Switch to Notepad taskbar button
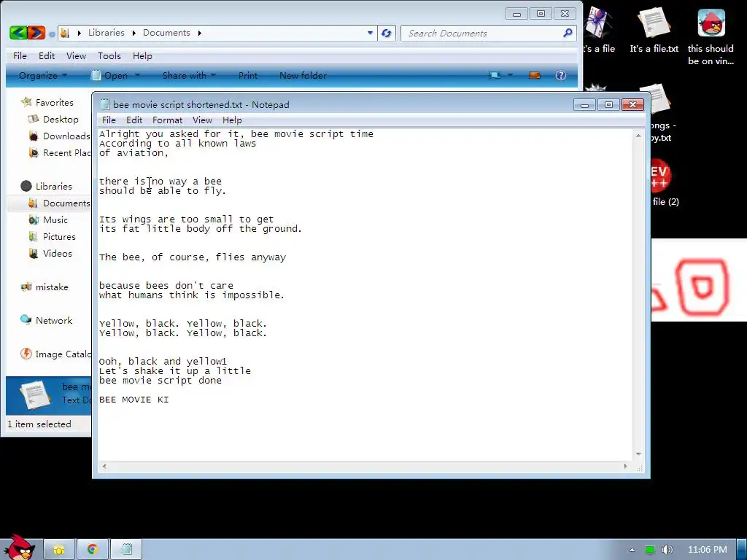Viewport: 747px width, 560px height. pyautogui.click(x=126, y=550)
